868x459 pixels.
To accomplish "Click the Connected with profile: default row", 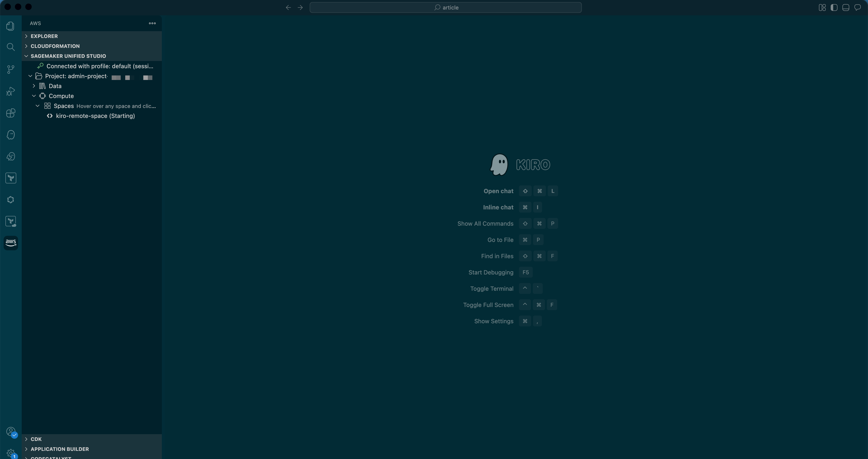I will [x=92, y=66].
